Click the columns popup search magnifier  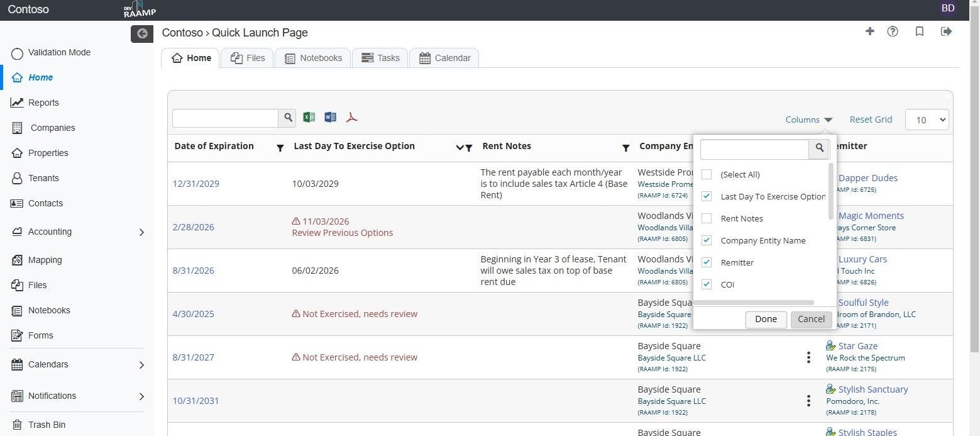(820, 148)
